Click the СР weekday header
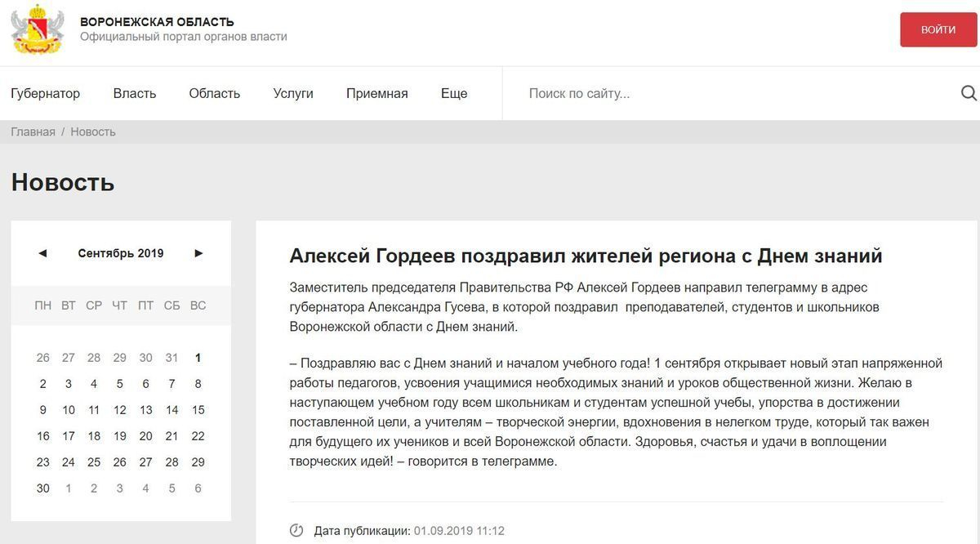This screenshot has width=980, height=544. pyautogui.click(x=94, y=305)
